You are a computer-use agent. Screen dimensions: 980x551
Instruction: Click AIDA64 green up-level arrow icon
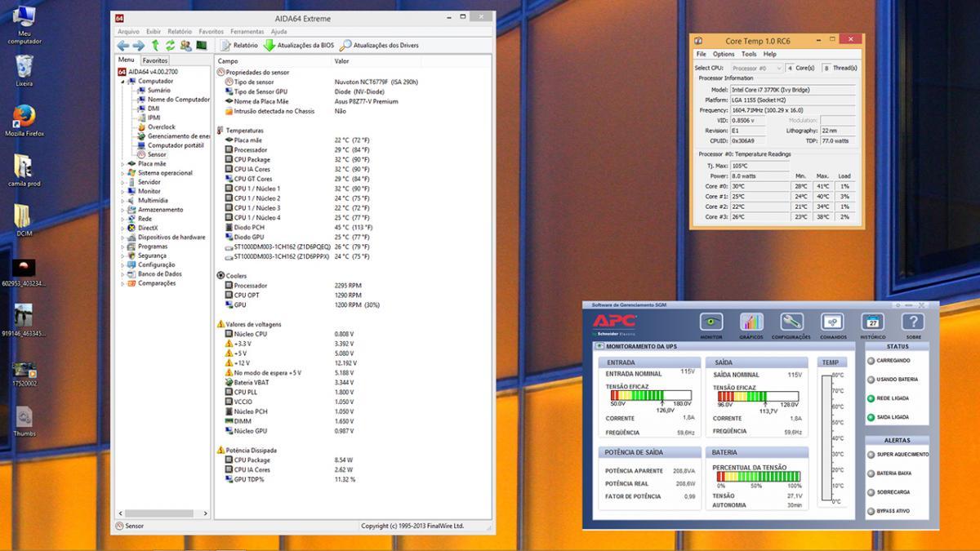point(155,46)
